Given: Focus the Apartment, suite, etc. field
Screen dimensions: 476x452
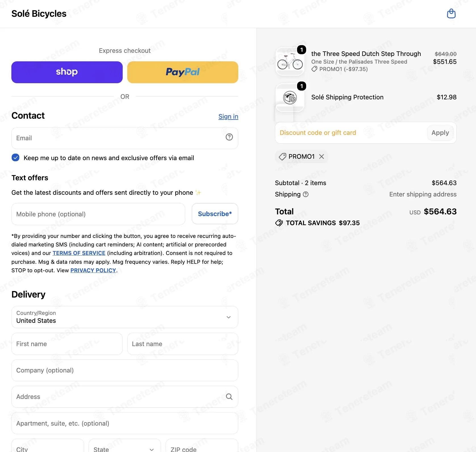Looking at the screenshot, I should [125, 423].
